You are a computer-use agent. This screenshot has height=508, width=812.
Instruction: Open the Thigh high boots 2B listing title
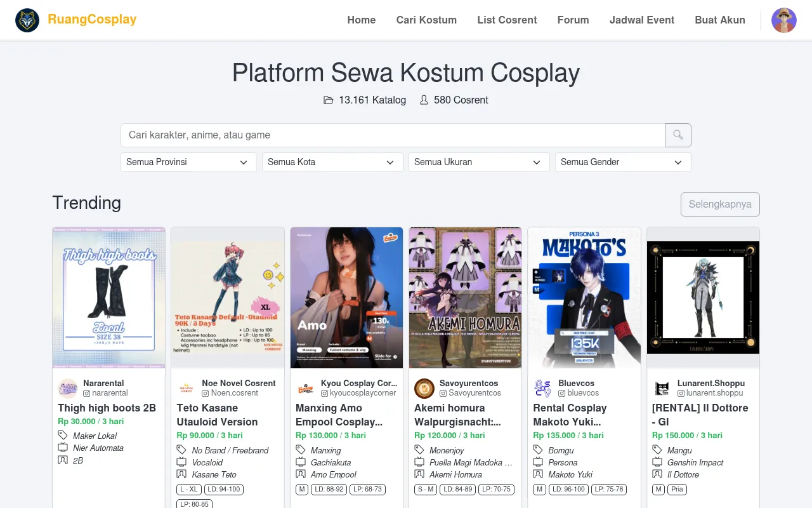107,408
